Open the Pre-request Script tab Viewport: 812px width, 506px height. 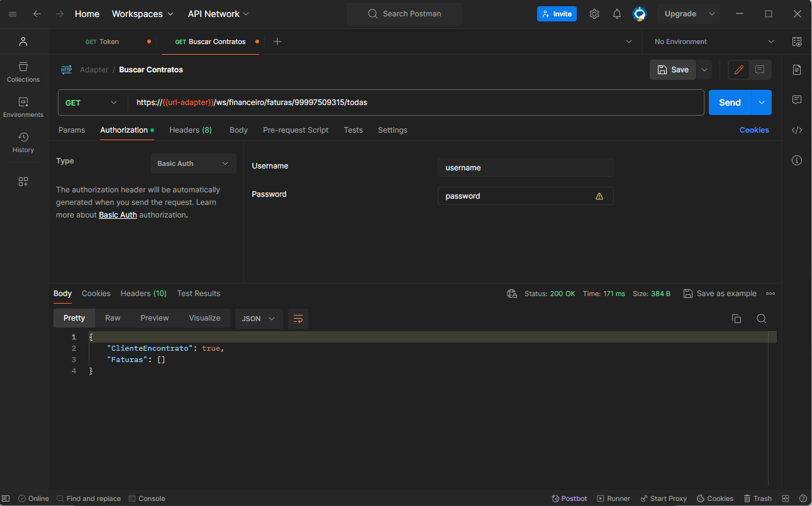point(296,130)
